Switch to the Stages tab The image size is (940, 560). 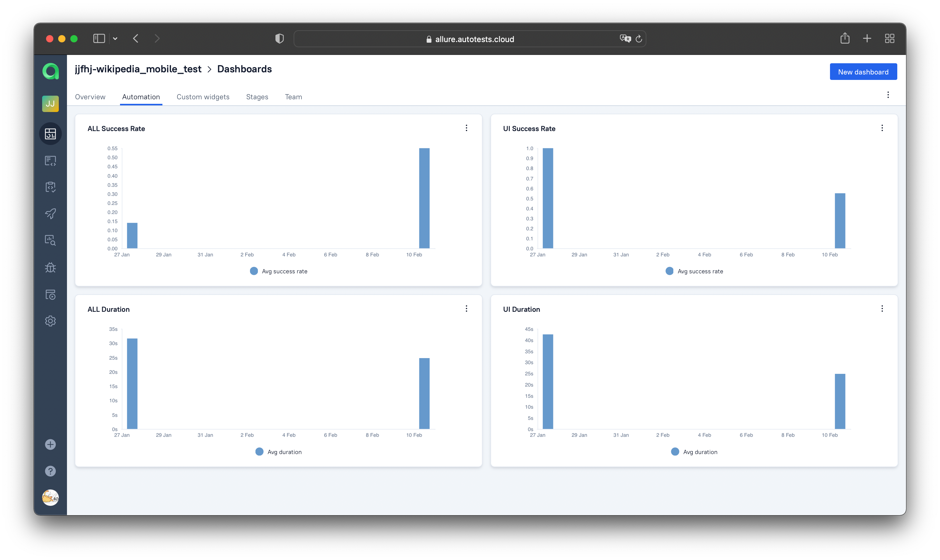click(x=257, y=97)
